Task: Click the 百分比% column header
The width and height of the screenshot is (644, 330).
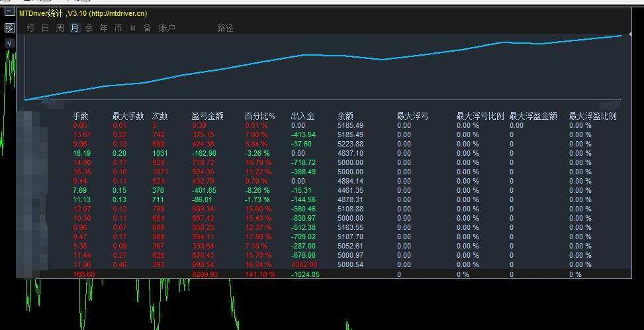Action: click(260, 117)
